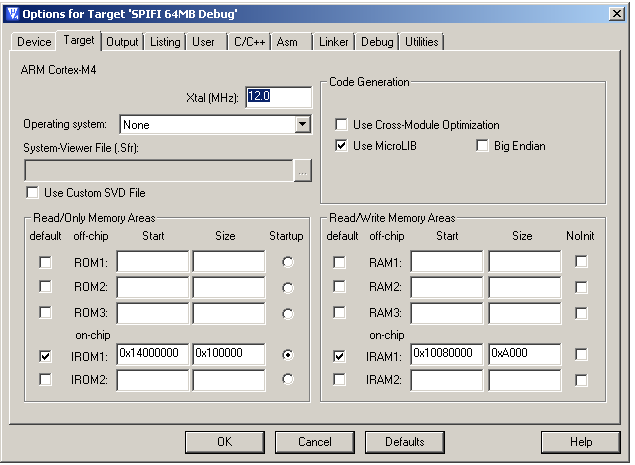Click the Keil uVision title bar icon
The image size is (635, 465).
tap(13, 14)
